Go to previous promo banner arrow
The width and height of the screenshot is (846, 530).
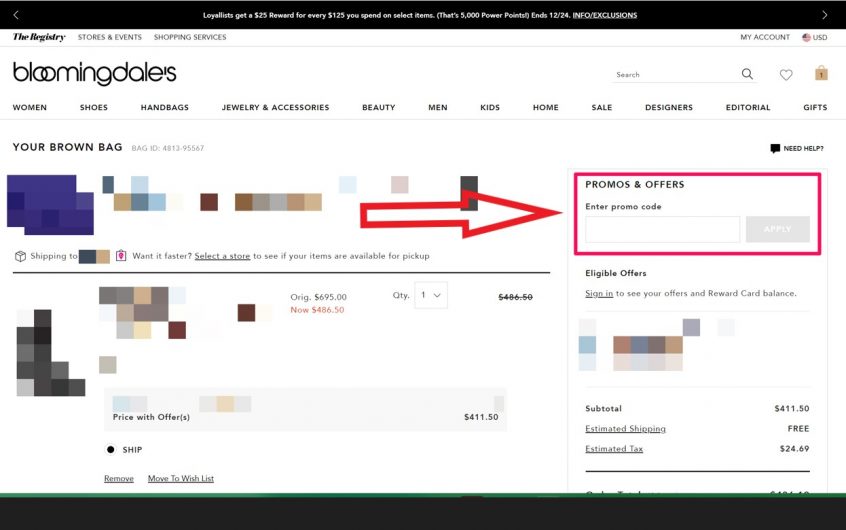pyautogui.click(x=16, y=15)
